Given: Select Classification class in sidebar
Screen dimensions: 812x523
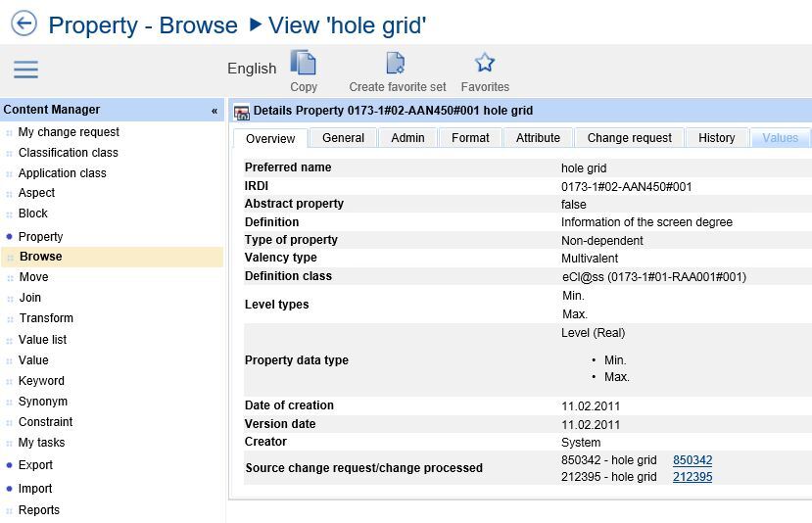Looking at the screenshot, I should point(68,153).
